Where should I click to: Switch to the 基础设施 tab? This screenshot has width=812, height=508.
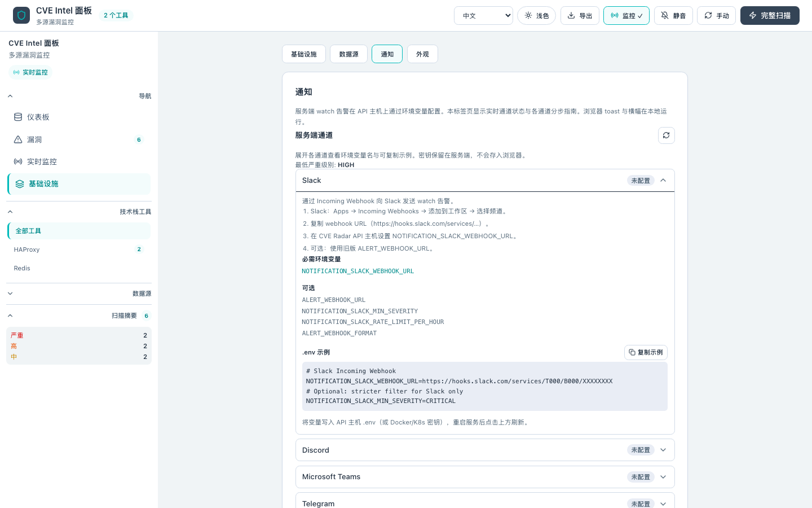304,54
